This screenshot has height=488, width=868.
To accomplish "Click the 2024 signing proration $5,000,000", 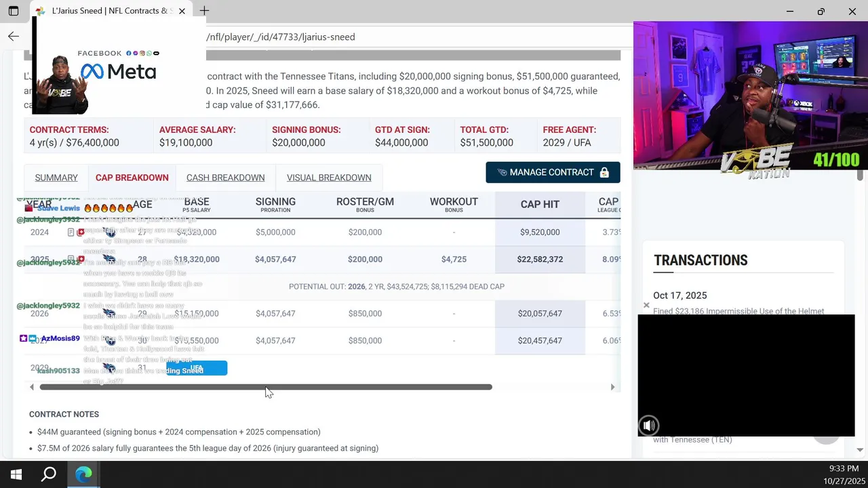I will pos(275,232).
